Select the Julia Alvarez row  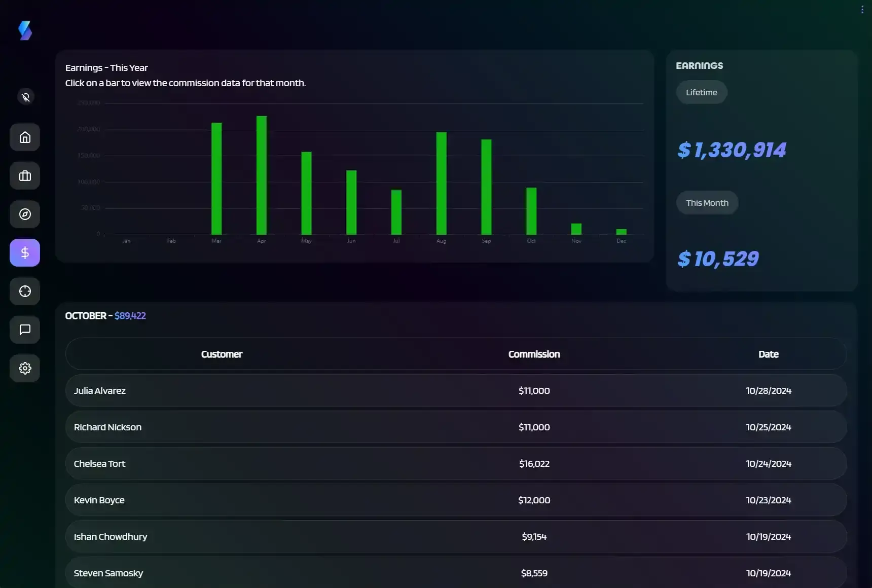(456, 391)
